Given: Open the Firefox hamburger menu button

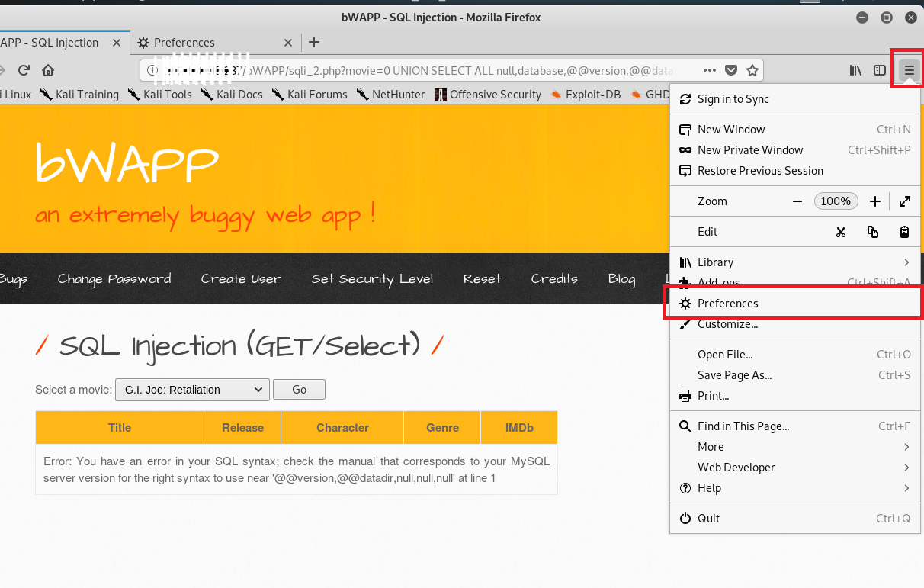Looking at the screenshot, I should click(909, 70).
